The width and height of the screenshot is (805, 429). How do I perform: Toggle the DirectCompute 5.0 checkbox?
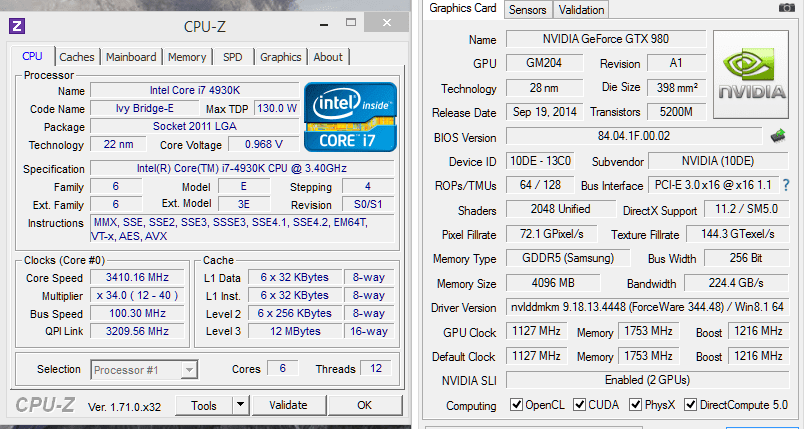click(691, 404)
